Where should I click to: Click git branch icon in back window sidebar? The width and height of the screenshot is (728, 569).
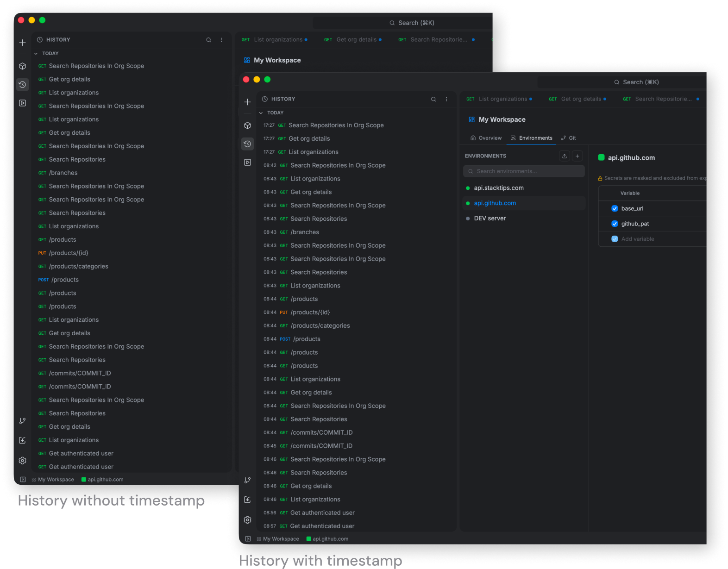(22, 421)
